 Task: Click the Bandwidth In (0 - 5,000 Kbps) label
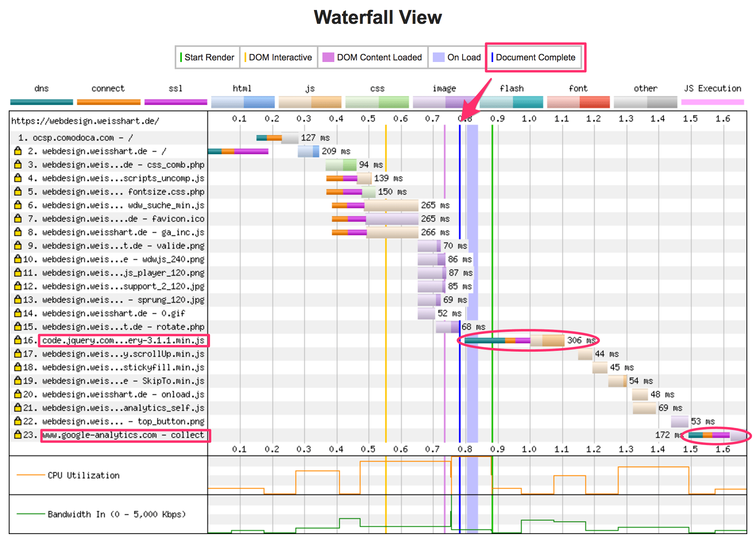(x=117, y=514)
